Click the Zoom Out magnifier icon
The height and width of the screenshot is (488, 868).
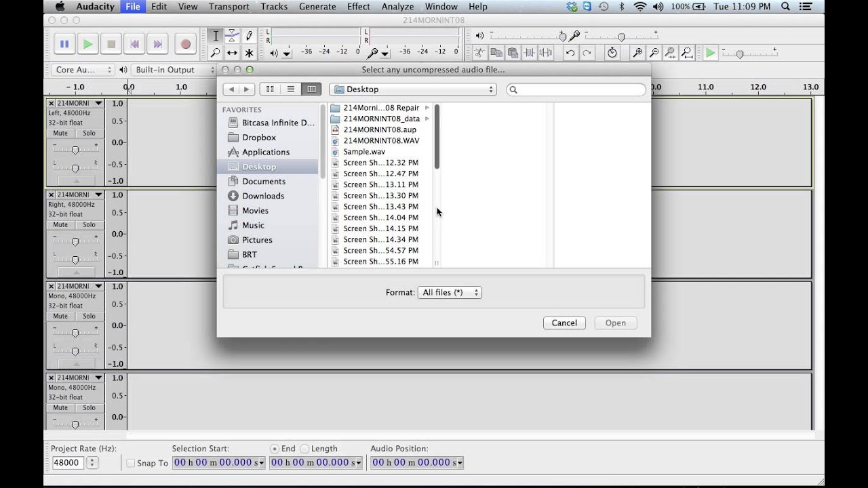click(654, 52)
